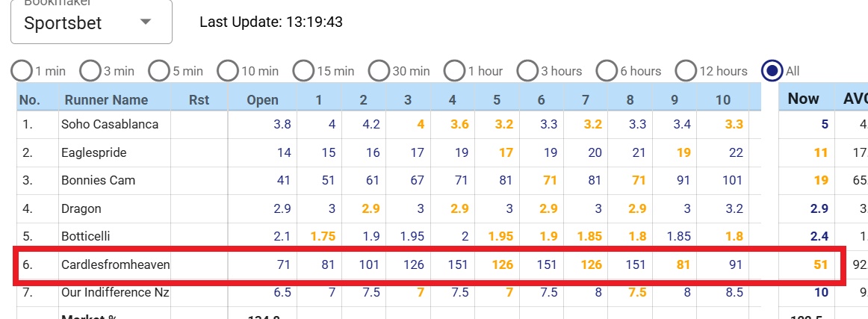Click the Rst column header
Viewport: 868px width, 319px height.
coord(199,99)
